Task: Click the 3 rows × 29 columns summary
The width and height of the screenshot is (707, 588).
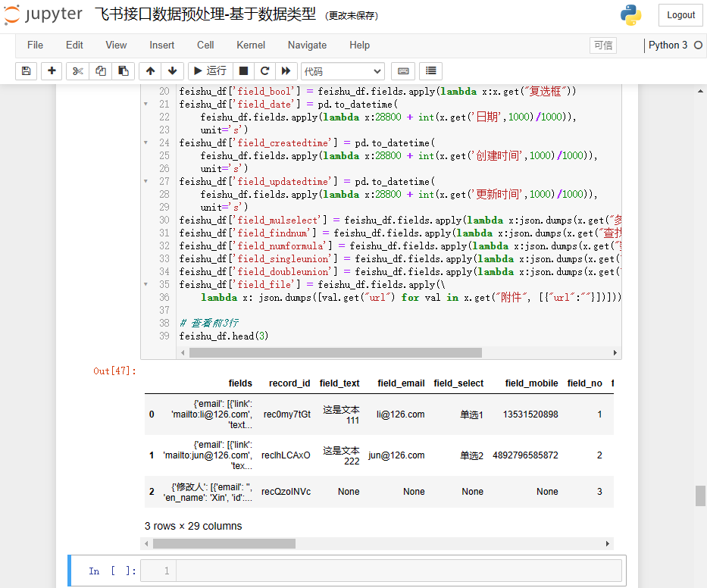Action: tap(193, 526)
